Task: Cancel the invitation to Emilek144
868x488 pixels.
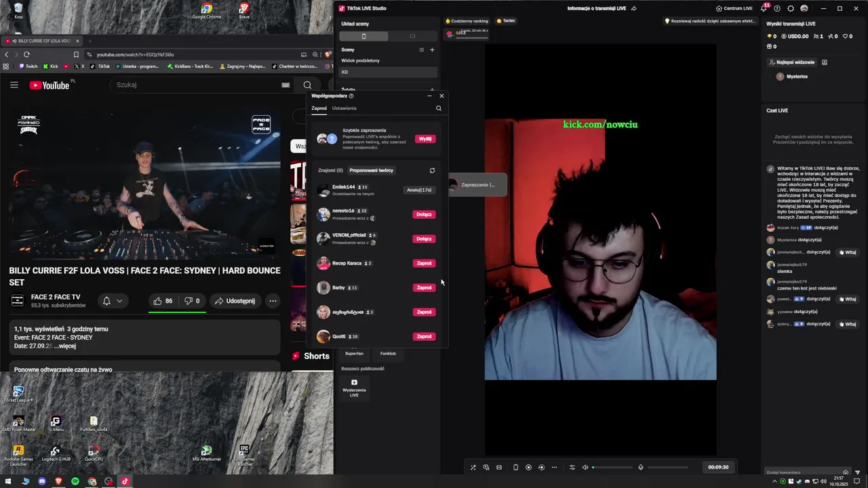Action: pyautogui.click(x=419, y=190)
